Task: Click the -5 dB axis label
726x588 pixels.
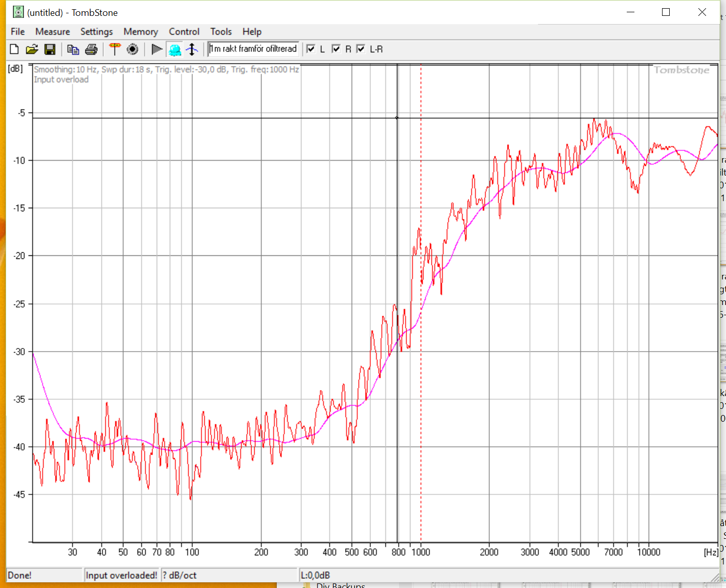Action: (21, 113)
